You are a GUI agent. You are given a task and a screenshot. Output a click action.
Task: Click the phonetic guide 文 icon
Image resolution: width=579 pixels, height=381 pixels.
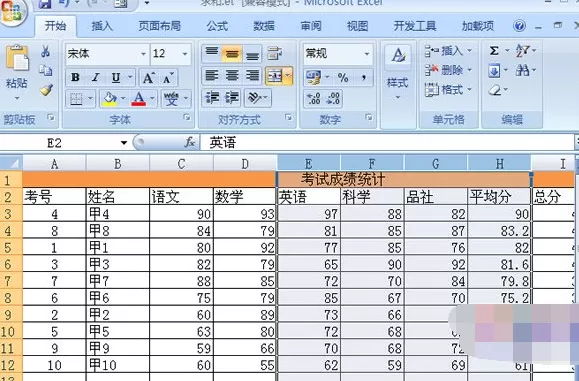[x=171, y=99]
